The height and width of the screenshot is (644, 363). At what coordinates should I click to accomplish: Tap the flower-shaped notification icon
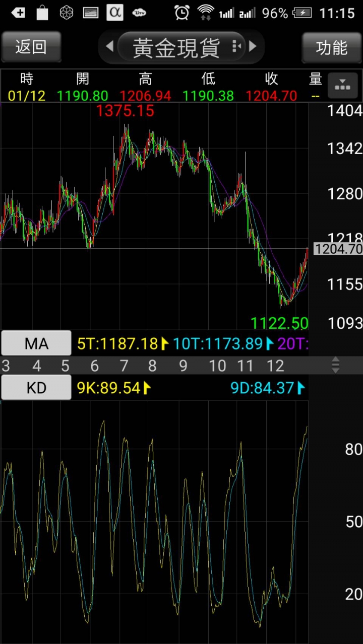coord(67,13)
